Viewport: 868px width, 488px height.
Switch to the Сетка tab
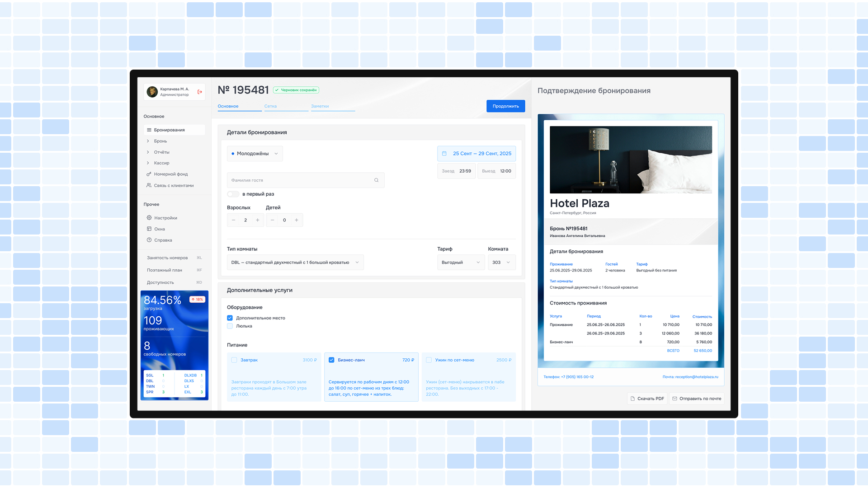[x=286, y=107]
